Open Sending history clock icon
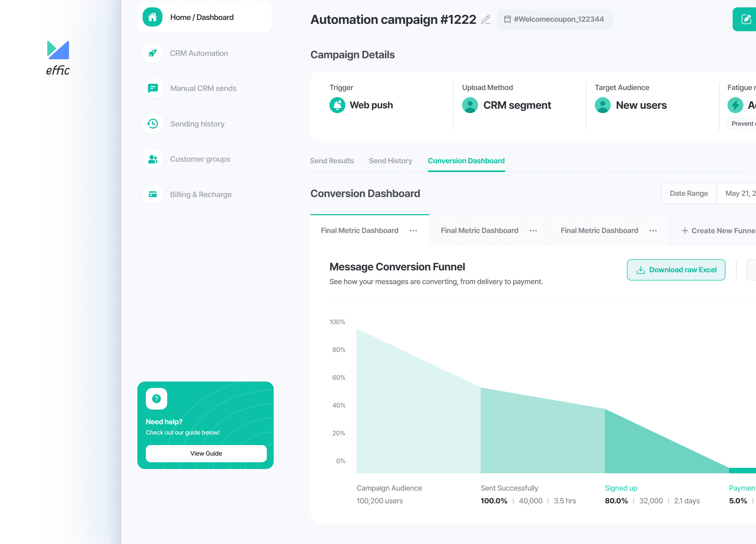This screenshot has width=756, height=544. tap(153, 124)
